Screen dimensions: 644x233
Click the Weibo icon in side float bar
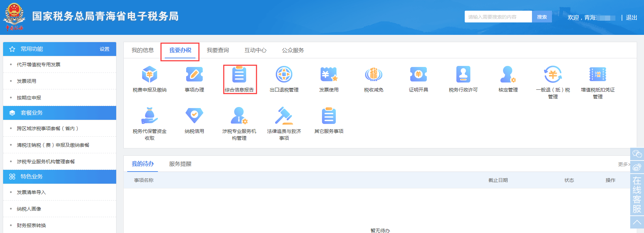637,167
